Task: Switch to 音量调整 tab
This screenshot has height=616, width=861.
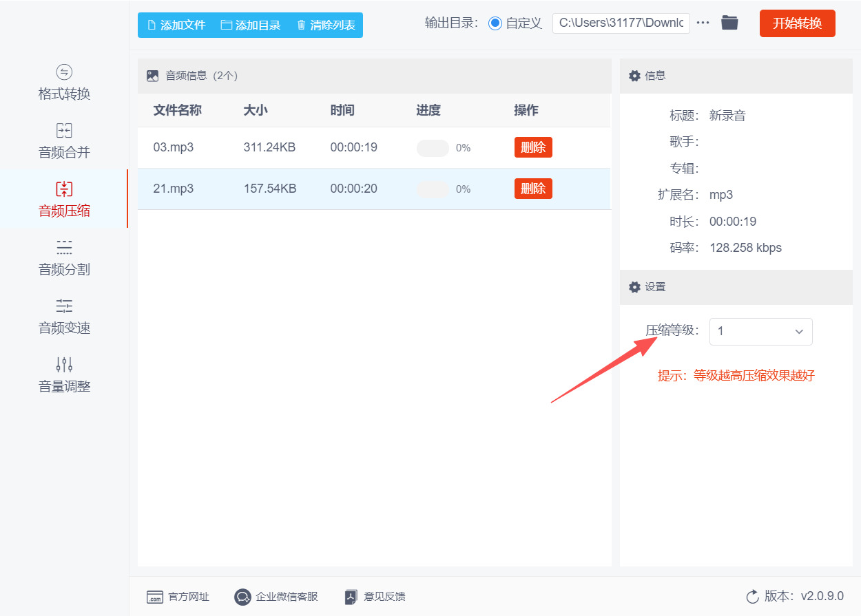Action: click(x=64, y=374)
